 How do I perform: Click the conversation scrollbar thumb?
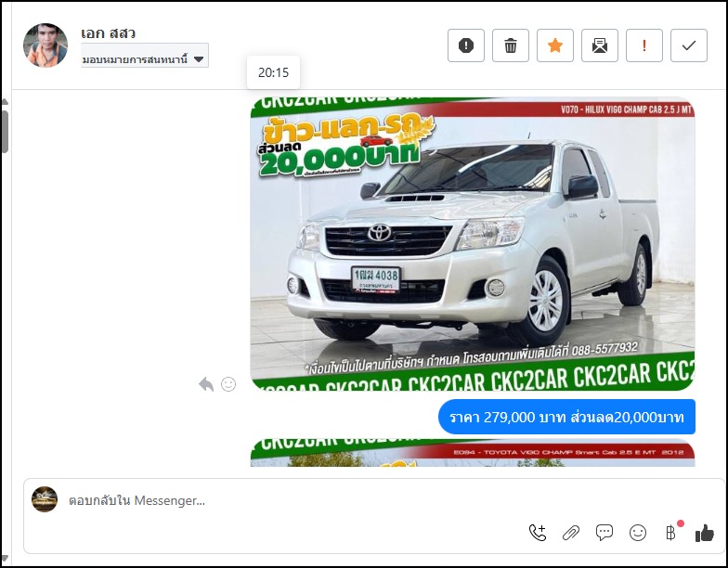(x=4, y=132)
